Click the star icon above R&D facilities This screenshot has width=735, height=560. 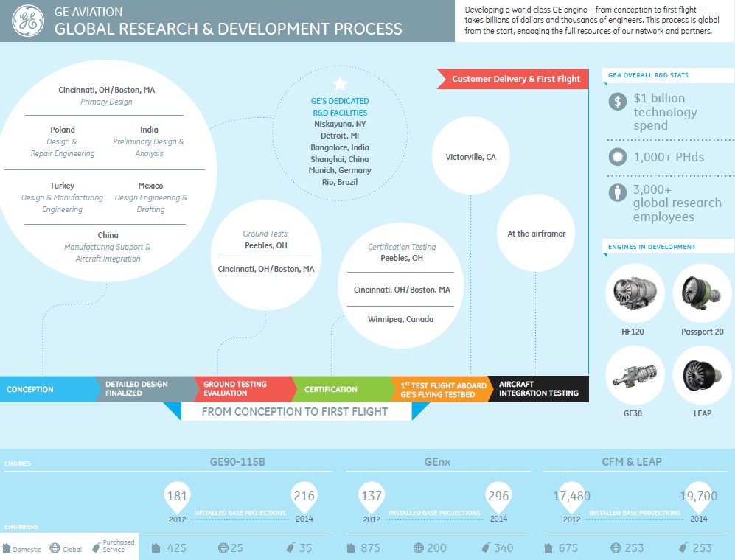[x=340, y=84]
